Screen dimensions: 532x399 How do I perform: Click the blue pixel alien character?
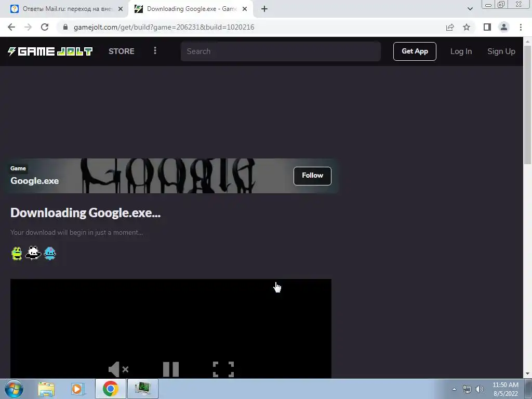pyautogui.click(x=50, y=253)
